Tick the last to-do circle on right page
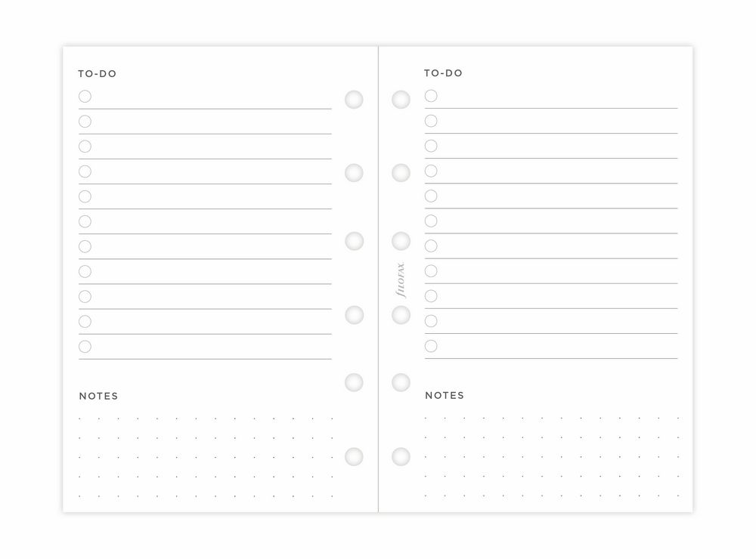 [x=431, y=346]
